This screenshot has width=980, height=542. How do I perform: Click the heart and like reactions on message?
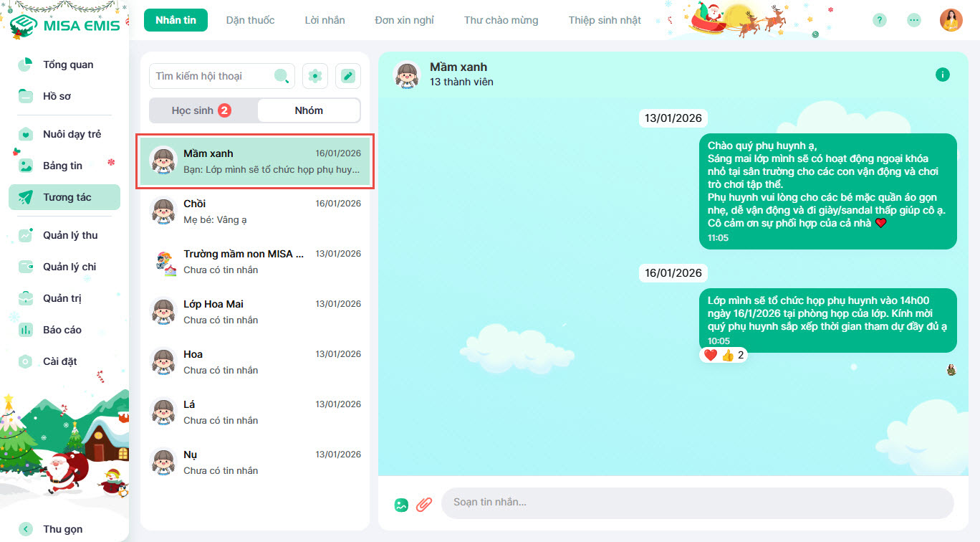724,355
